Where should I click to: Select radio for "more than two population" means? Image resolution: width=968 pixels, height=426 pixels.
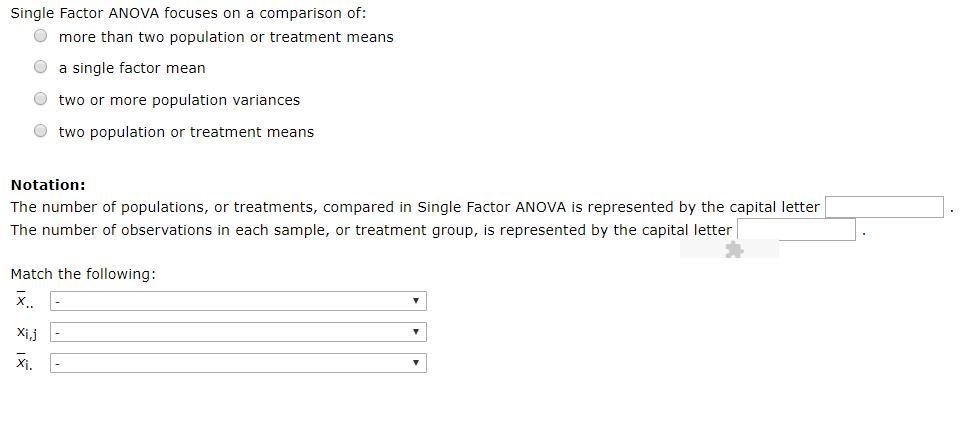point(40,36)
